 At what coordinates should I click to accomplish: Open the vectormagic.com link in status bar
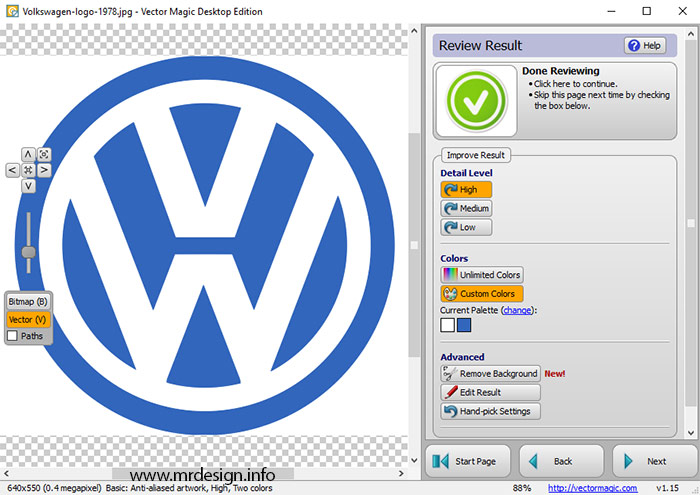click(594, 488)
